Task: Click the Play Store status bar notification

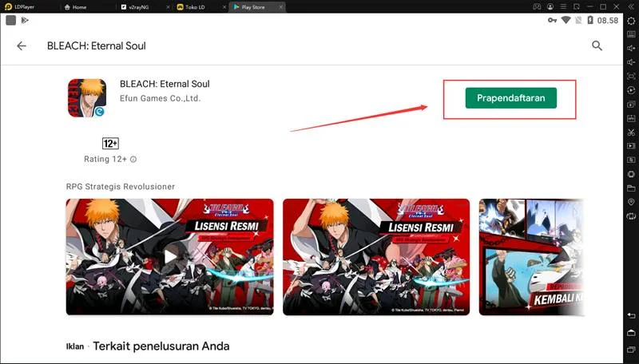Action: (x=25, y=21)
